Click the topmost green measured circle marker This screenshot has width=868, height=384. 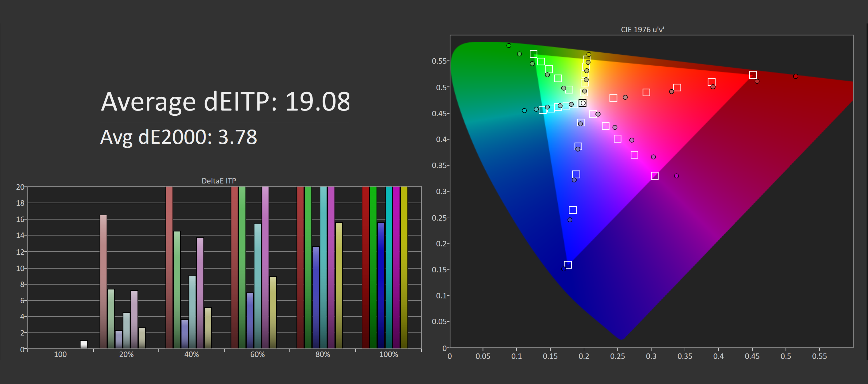pos(509,45)
